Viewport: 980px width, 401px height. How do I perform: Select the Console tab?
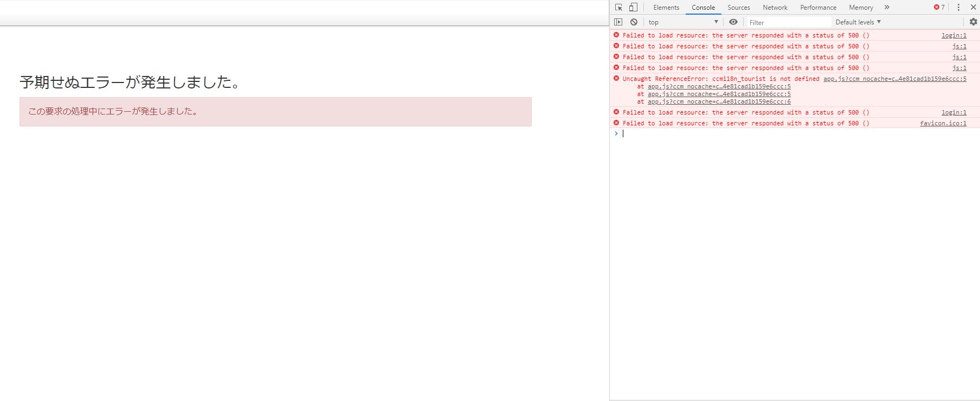click(x=703, y=8)
